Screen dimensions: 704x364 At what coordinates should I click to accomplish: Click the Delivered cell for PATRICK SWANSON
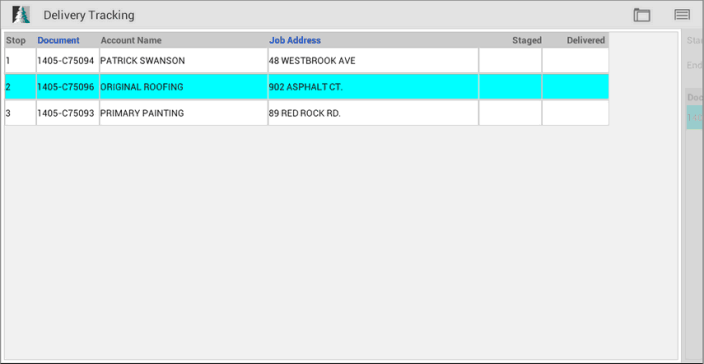575,61
